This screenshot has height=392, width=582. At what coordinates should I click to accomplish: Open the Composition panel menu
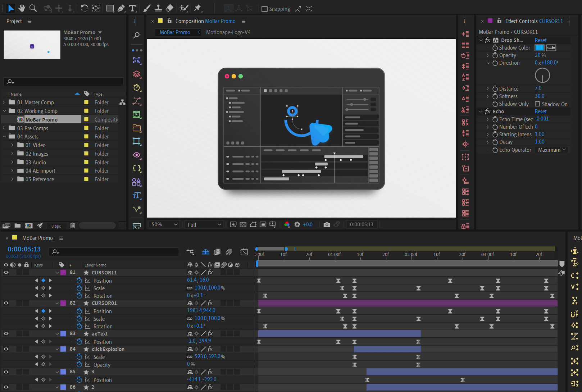pyautogui.click(x=244, y=21)
